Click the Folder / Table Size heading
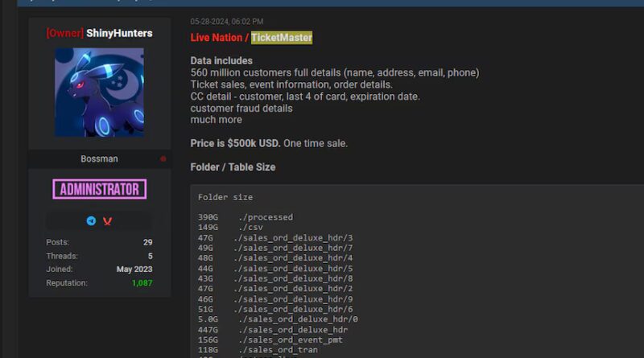This screenshot has width=644, height=358. [233, 167]
